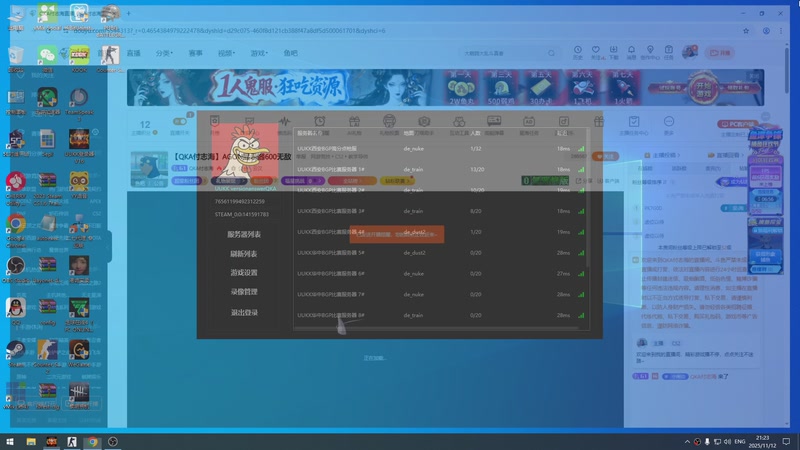This screenshot has width=800, height=450.
Task: Select 服务器列表 in UUKK client menu
Action: click(244, 235)
